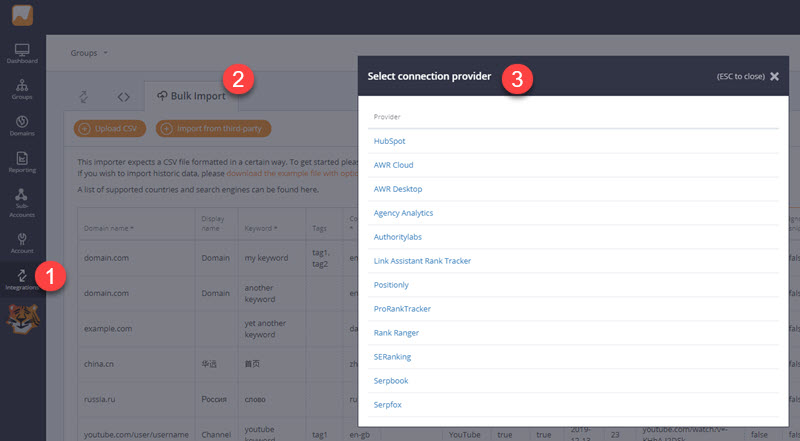Close the Select connection provider dialog
This screenshot has width=800, height=441.
pyautogui.click(x=774, y=76)
